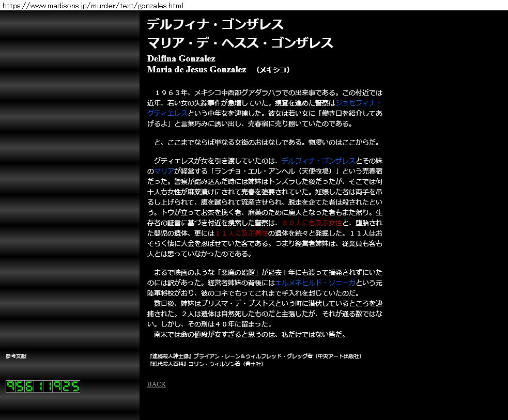
Task: Click the page URL text at top
Action: point(93,6)
